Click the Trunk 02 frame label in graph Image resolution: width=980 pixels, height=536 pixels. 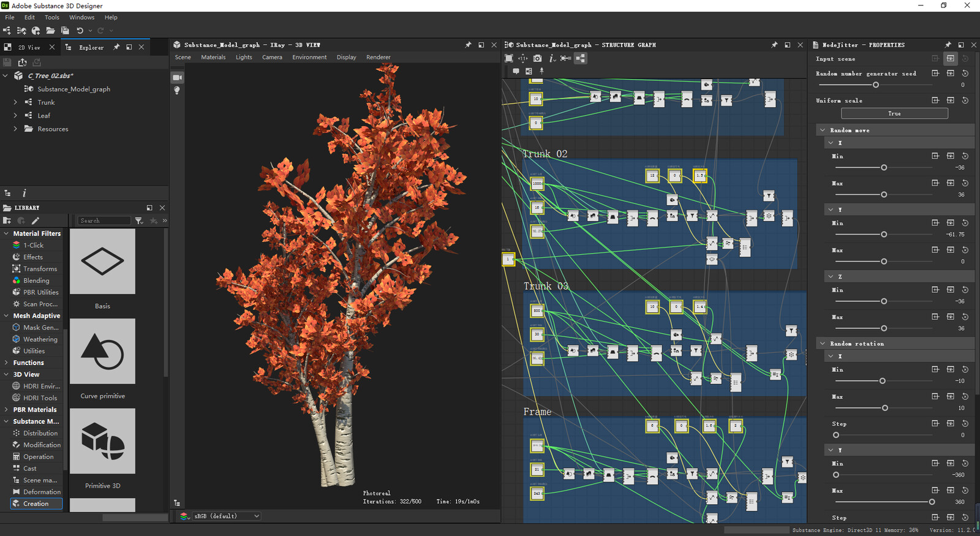545,154
